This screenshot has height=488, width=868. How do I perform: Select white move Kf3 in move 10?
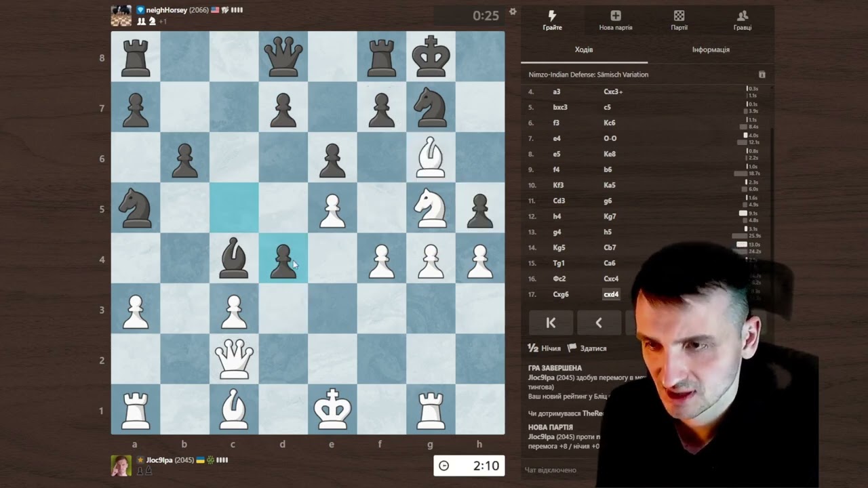[x=559, y=185]
